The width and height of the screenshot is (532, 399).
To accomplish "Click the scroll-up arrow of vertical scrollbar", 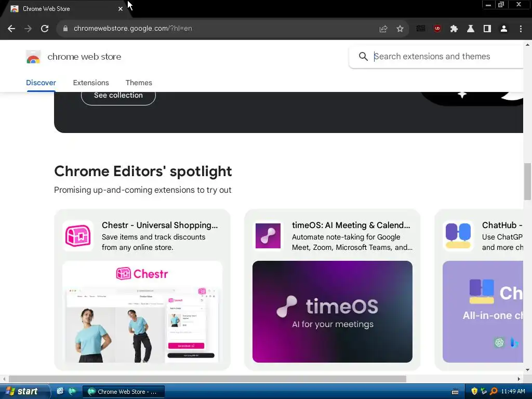I will [527, 45].
